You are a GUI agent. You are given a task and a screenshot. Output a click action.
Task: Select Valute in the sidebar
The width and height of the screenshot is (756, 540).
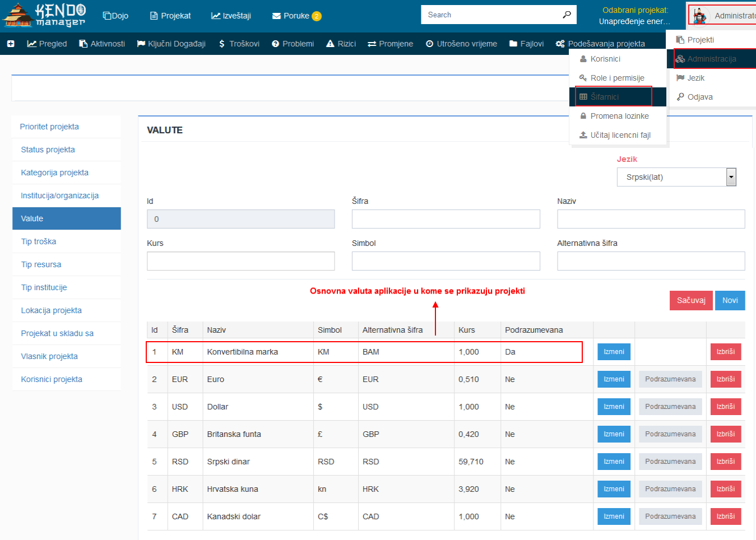click(x=67, y=218)
